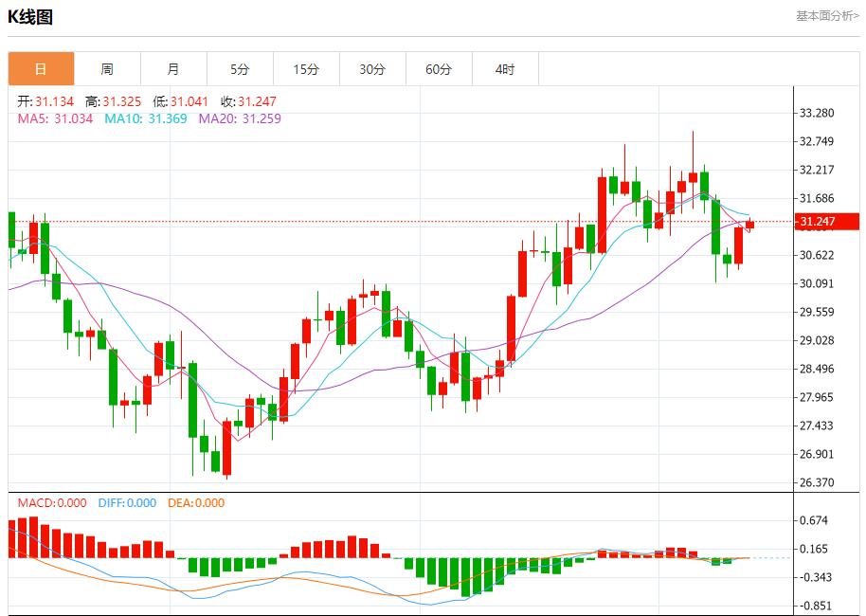Open the 基本面分析 link

pyautogui.click(x=827, y=16)
